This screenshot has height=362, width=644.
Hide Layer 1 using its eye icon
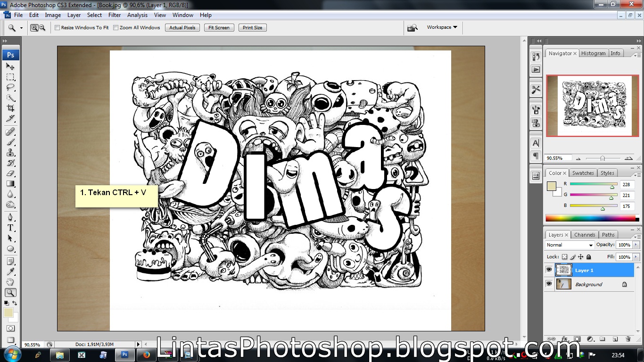tap(549, 270)
